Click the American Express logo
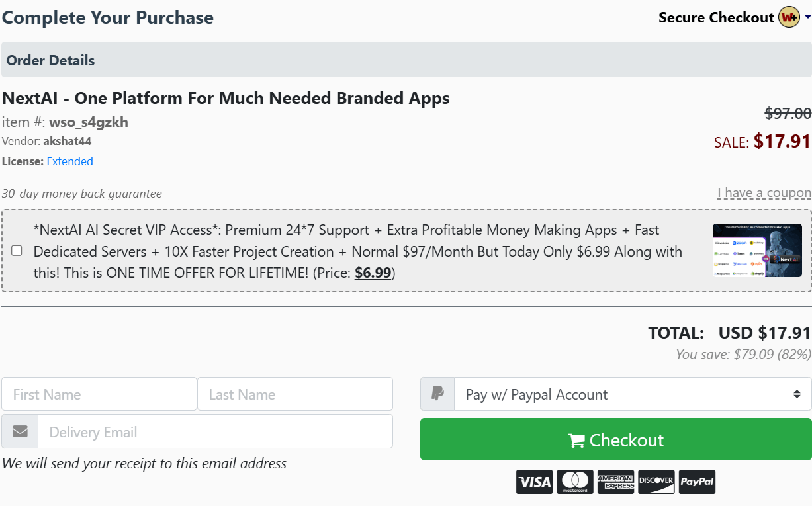812x506 pixels. pos(615,482)
